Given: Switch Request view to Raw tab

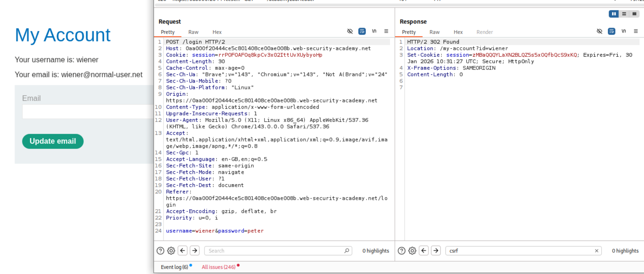Looking at the screenshot, I should coord(193,32).
